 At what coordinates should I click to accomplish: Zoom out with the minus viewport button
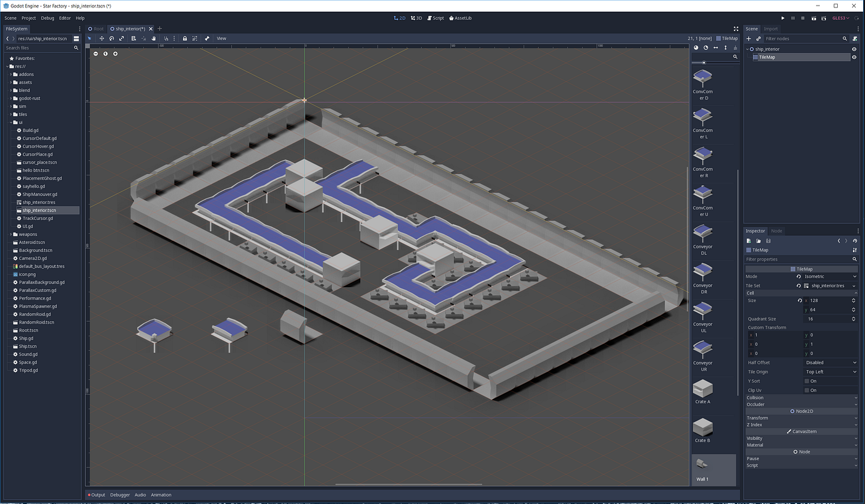(96, 54)
